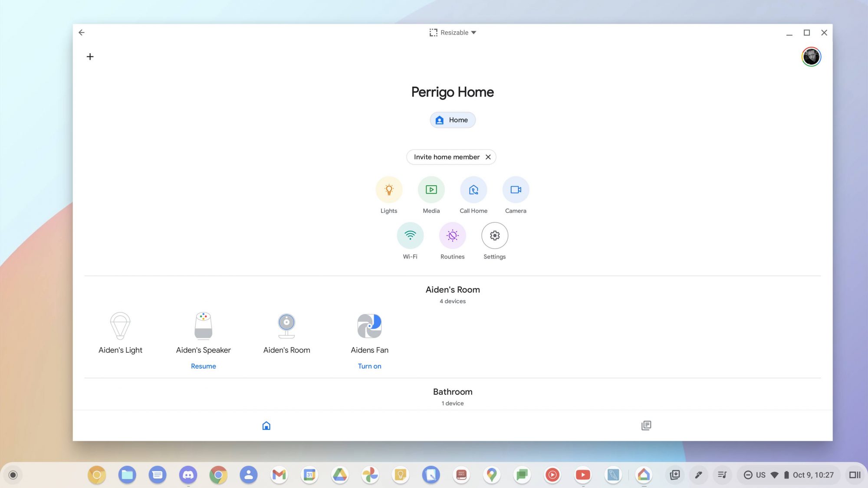This screenshot has width=868, height=488.
Task: Open the add device menu with plus icon
Action: tap(90, 56)
